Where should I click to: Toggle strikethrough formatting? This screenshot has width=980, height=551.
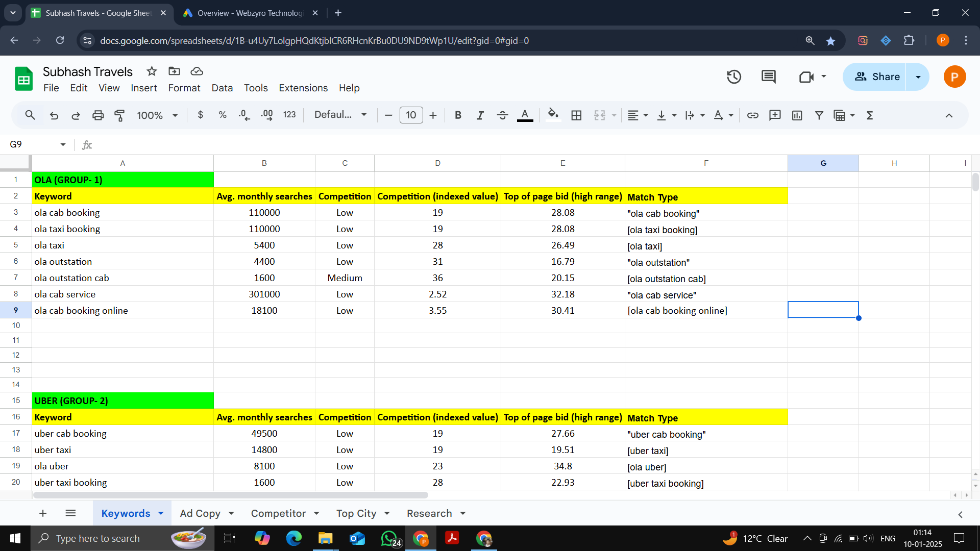point(502,115)
